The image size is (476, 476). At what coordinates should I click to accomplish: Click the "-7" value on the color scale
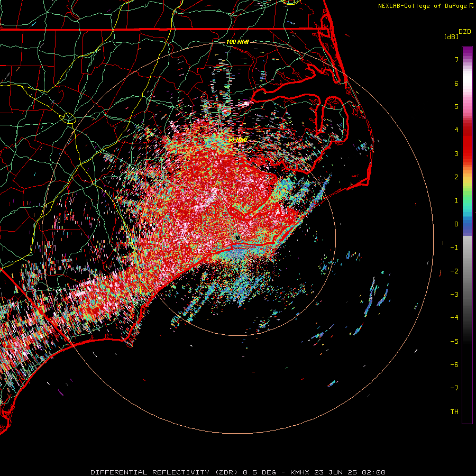tap(454, 388)
